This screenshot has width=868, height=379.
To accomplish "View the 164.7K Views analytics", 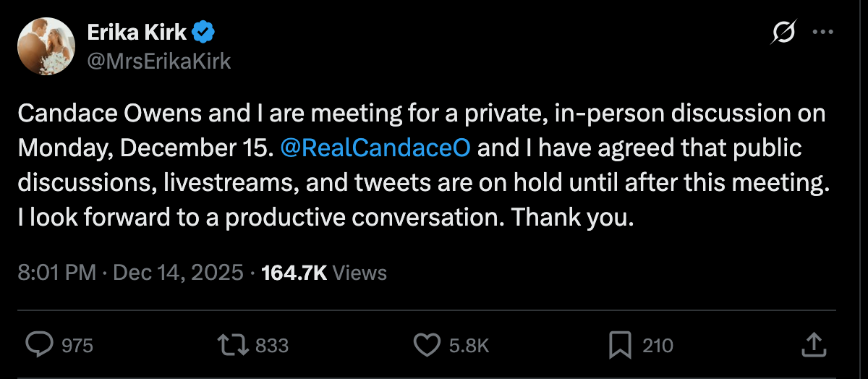I will [324, 273].
